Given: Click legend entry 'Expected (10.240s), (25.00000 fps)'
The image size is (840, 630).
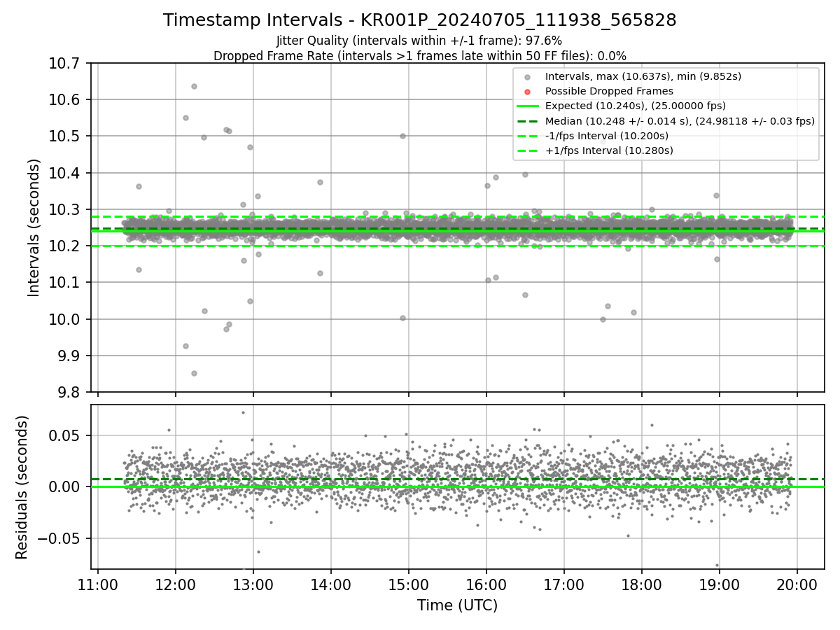Looking at the screenshot, I should (x=635, y=106).
